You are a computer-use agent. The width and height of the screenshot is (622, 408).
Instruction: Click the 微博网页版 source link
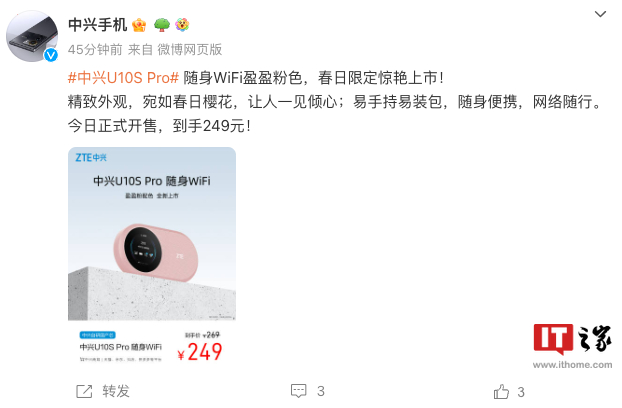click(x=190, y=50)
